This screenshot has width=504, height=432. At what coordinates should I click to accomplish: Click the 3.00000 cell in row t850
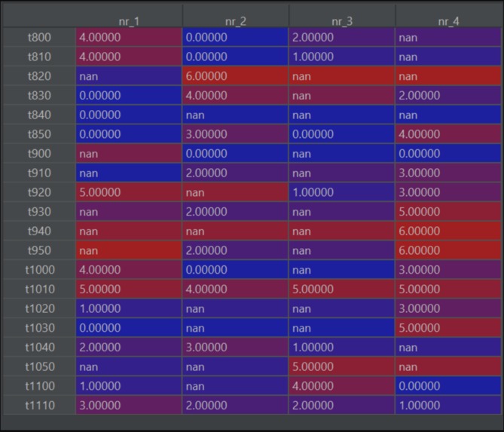point(235,134)
